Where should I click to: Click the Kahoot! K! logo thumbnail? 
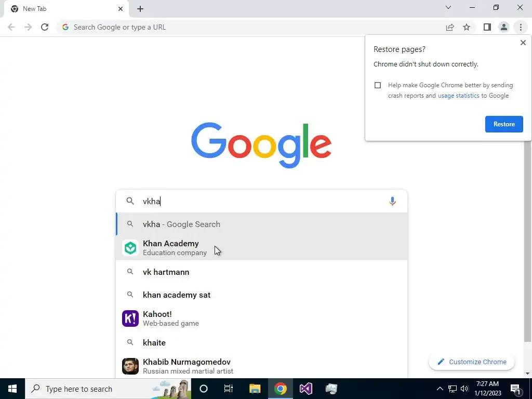tap(130, 318)
